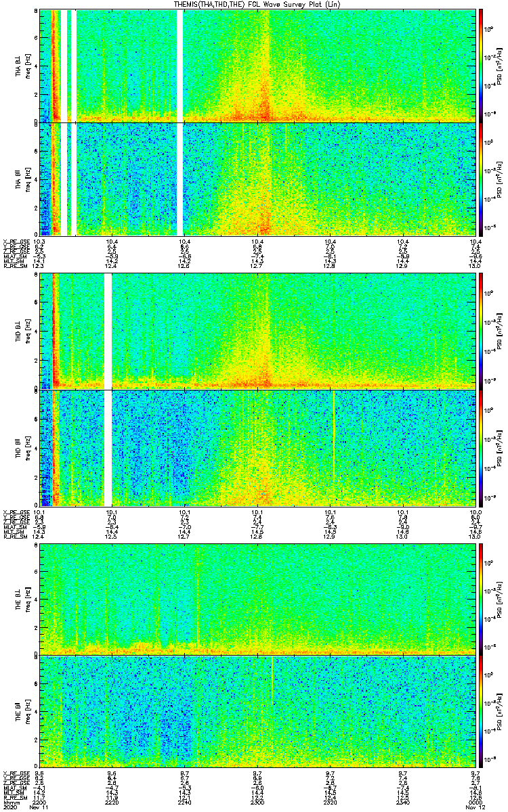Select the THA B-perpendicular spectrogram panel
Image resolution: width=508 pixels, height=812 pixels.
point(257,66)
